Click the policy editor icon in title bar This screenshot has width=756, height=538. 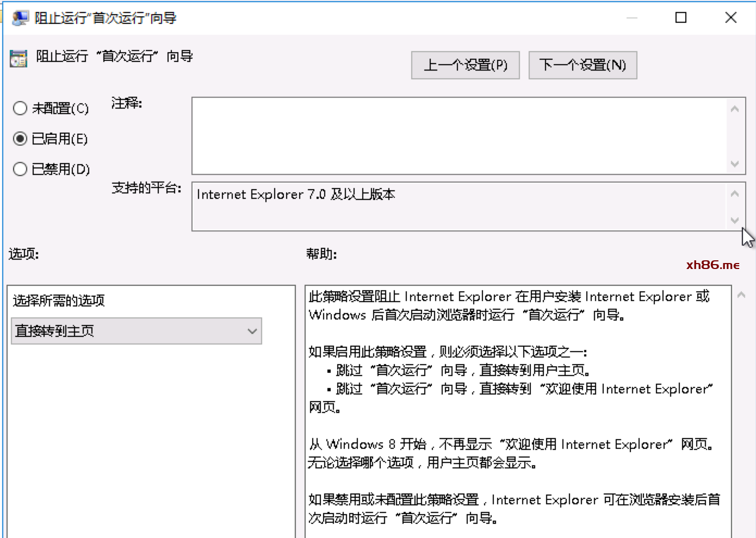tap(20, 18)
